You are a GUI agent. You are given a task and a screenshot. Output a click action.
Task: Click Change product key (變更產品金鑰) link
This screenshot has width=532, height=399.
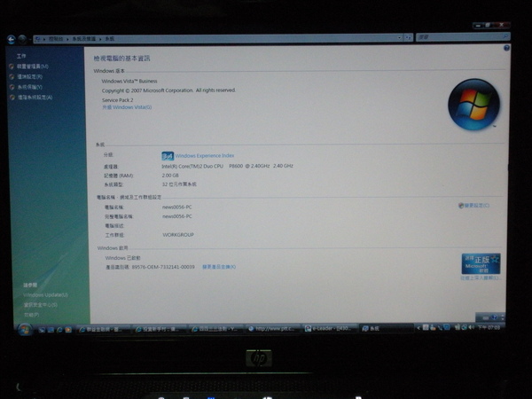click(x=219, y=267)
